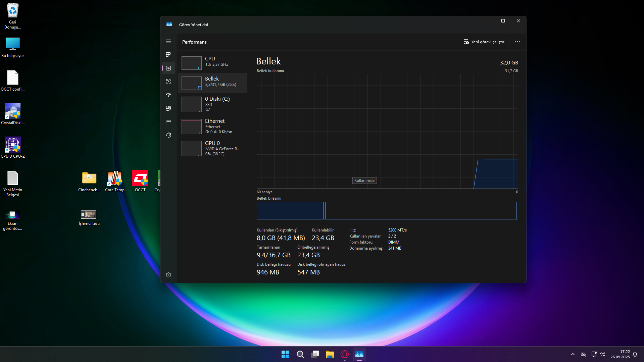This screenshot has height=362, width=644.
Task: Select Yeni Metin Belgesi desktop file
Action: (x=13, y=184)
